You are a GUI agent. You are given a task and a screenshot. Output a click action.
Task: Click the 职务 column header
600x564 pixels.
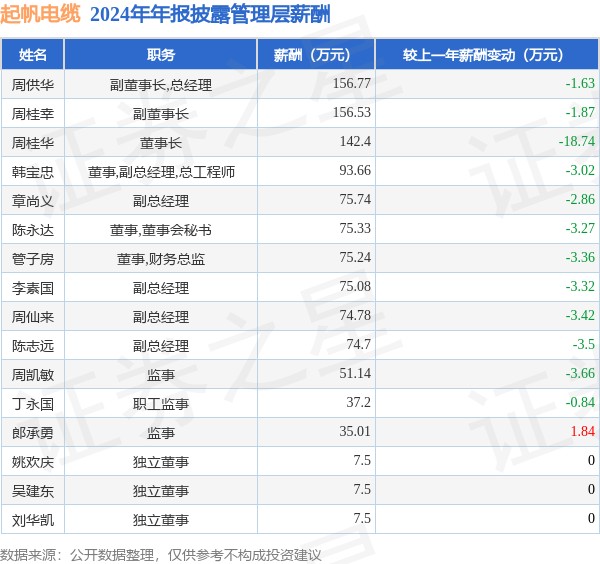click(x=161, y=55)
